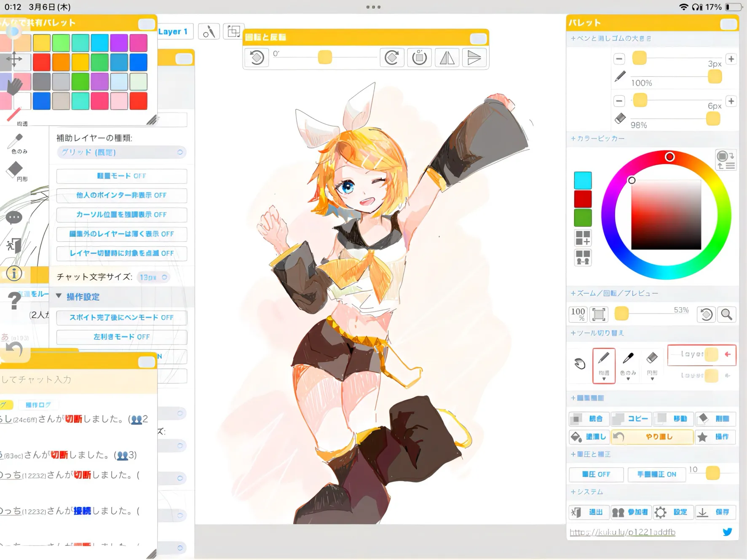Open the 設定 settings button

[x=673, y=512]
